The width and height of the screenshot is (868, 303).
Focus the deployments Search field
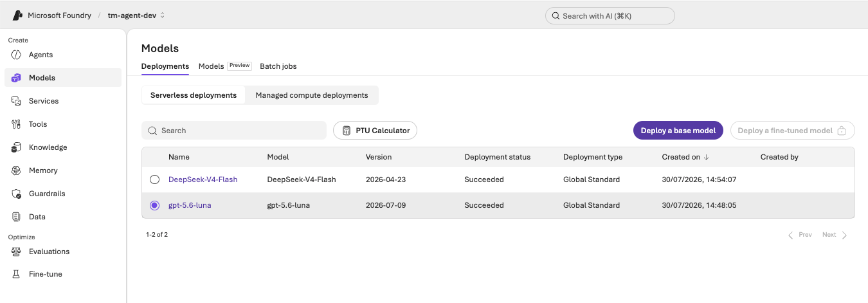point(234,131)
